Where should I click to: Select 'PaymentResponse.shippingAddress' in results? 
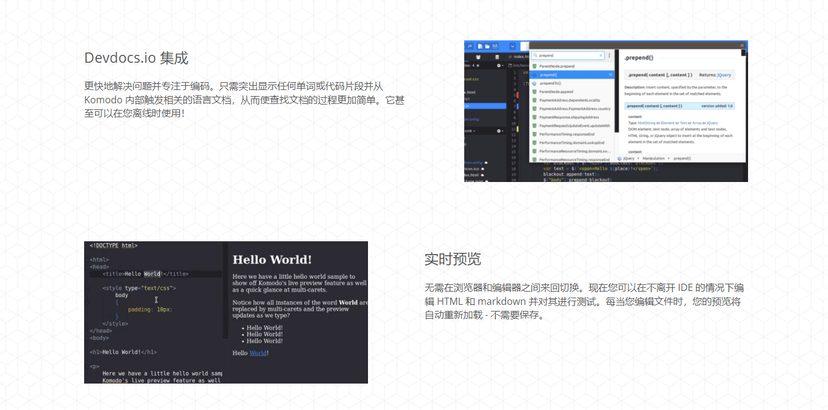(572, 117)
